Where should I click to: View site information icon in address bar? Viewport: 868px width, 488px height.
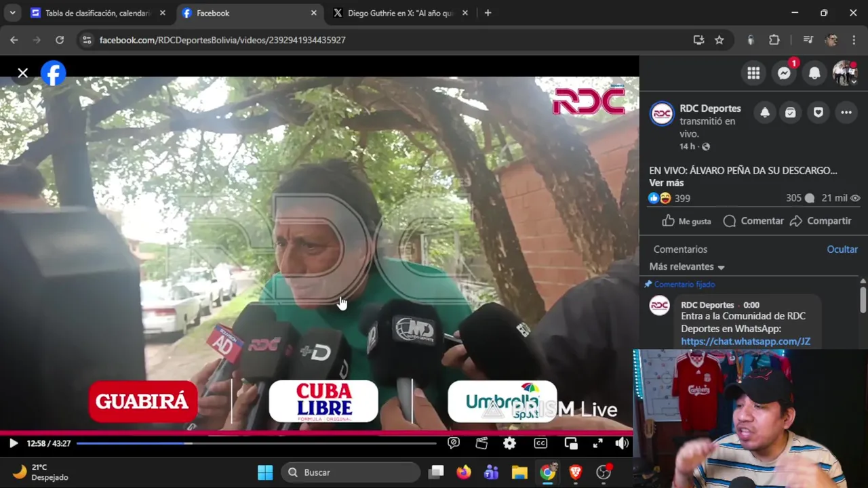[x=86, y=40]
